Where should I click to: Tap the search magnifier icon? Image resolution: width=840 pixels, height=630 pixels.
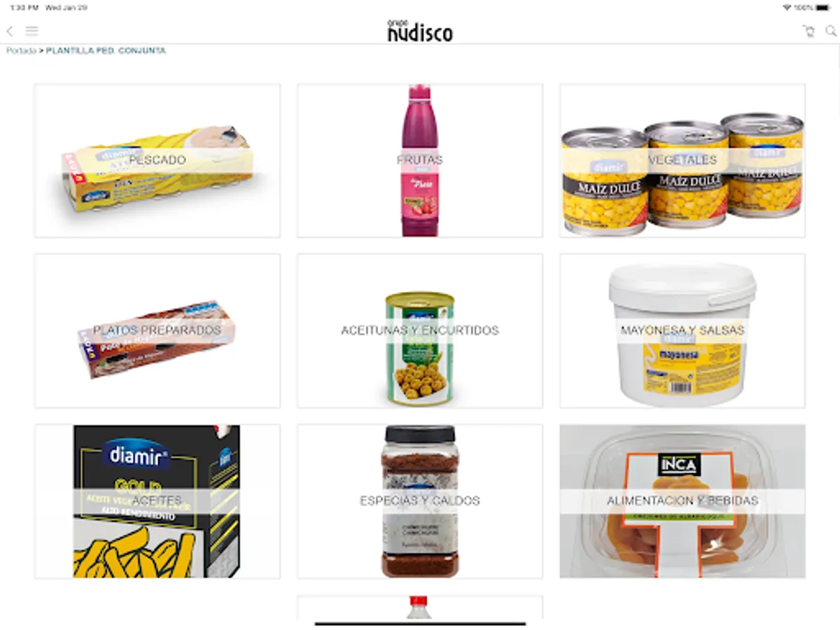(x=831, y=31)
